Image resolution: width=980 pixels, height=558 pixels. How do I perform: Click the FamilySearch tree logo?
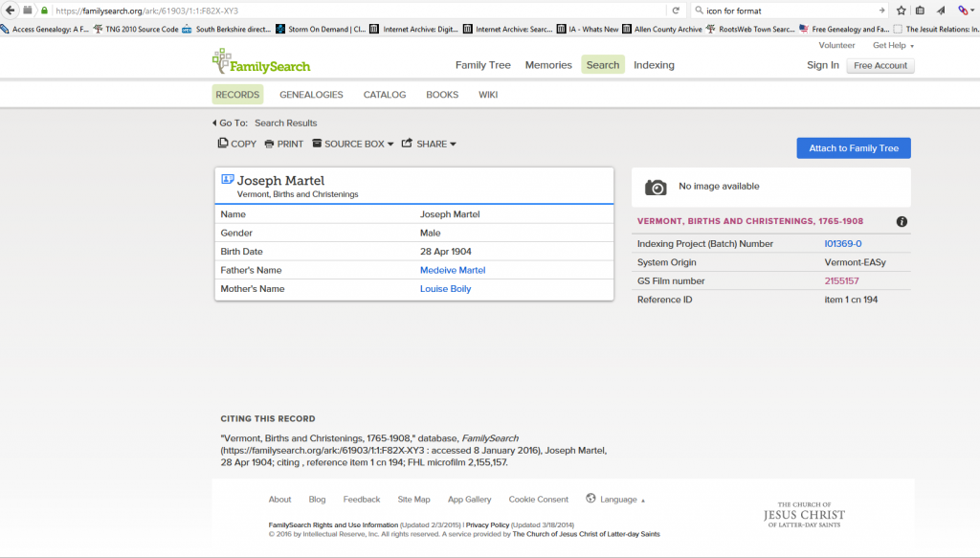[260, 61]
